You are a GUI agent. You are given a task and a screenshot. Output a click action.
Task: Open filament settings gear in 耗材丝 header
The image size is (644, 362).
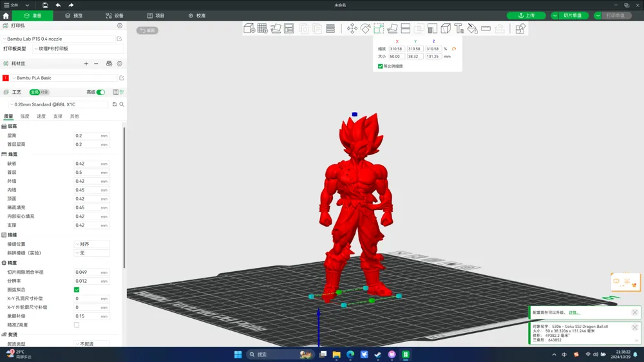pyautogui.click(x=120, y=64)
